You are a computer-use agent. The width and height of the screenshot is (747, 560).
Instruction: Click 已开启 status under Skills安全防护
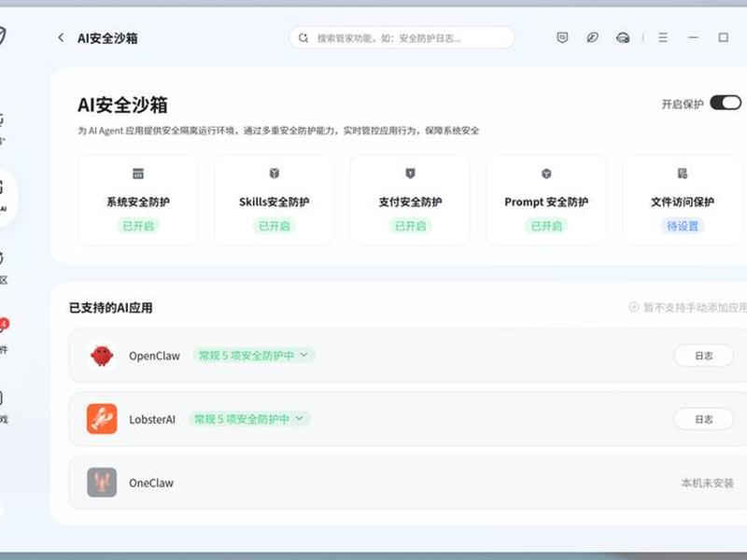tap(274, 226)
